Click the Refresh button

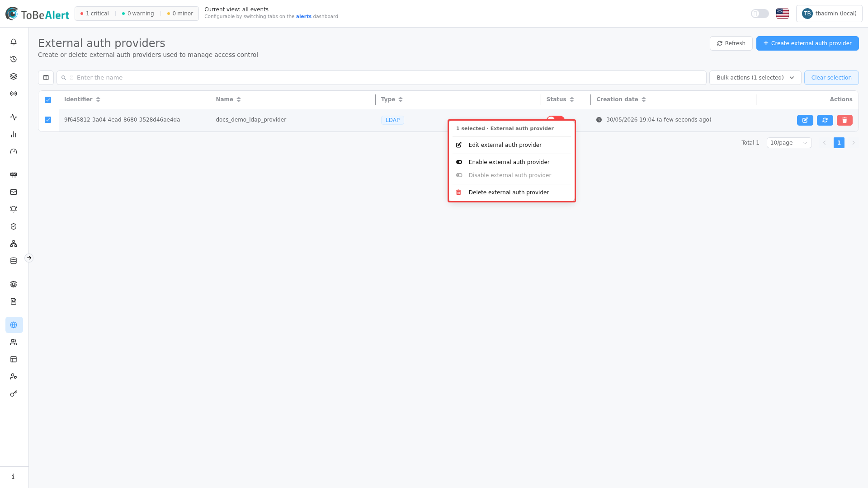(x=731, y=43)
